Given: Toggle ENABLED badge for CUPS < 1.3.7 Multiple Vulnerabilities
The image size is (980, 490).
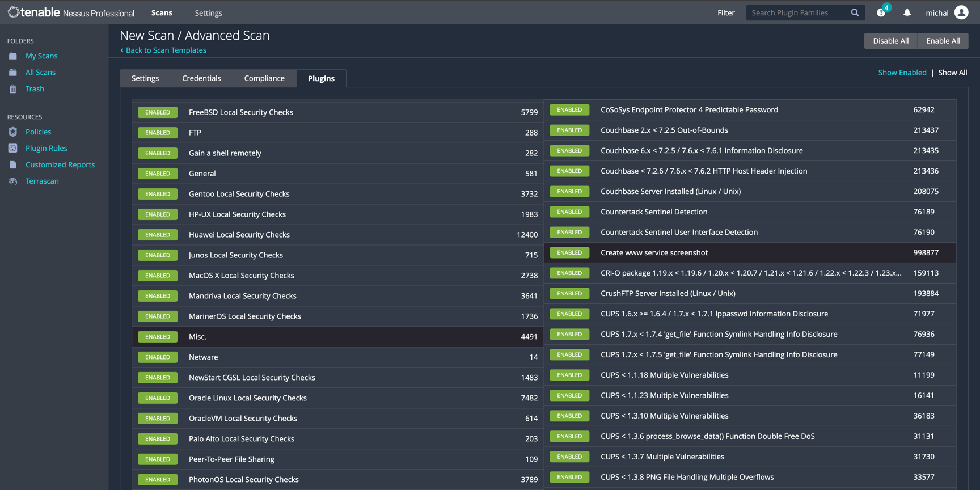Looking at the screenshot, I should point(569,457).
